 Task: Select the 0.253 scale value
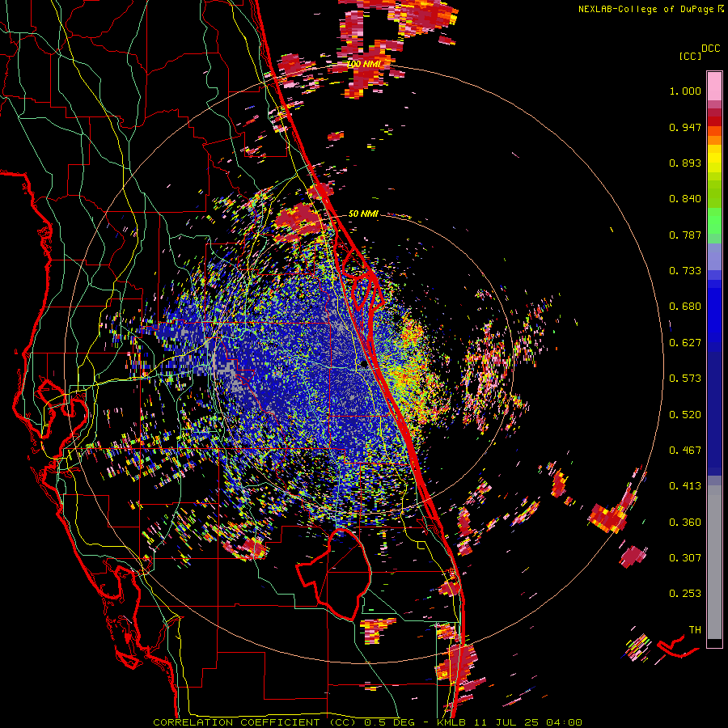tap(685, 594)
